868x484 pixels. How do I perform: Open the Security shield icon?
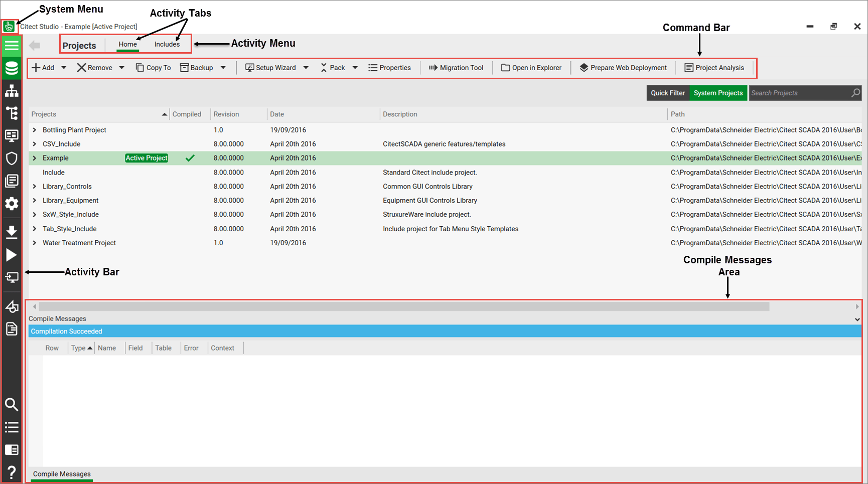click(12, 158)
